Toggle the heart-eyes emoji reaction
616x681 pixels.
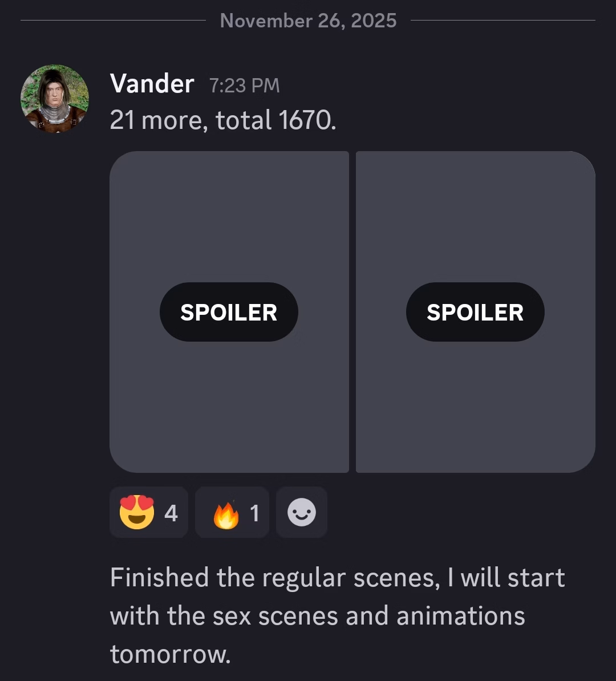[148, 512]
